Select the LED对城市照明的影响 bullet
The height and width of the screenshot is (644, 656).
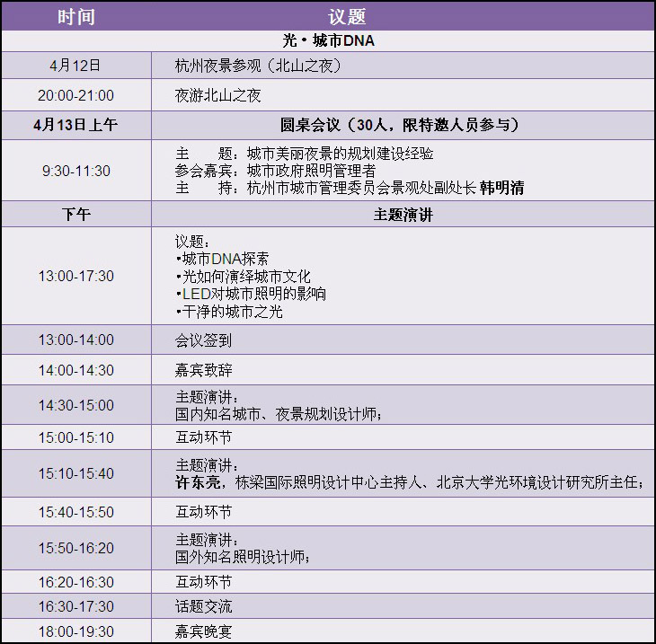click(251, 294)
